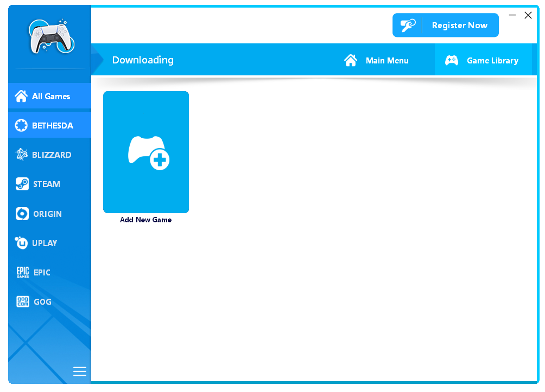The width and height of the screenshot is (545, 392).
Task: Click the Origin logo icon
Action: click(x=22, y=214)
